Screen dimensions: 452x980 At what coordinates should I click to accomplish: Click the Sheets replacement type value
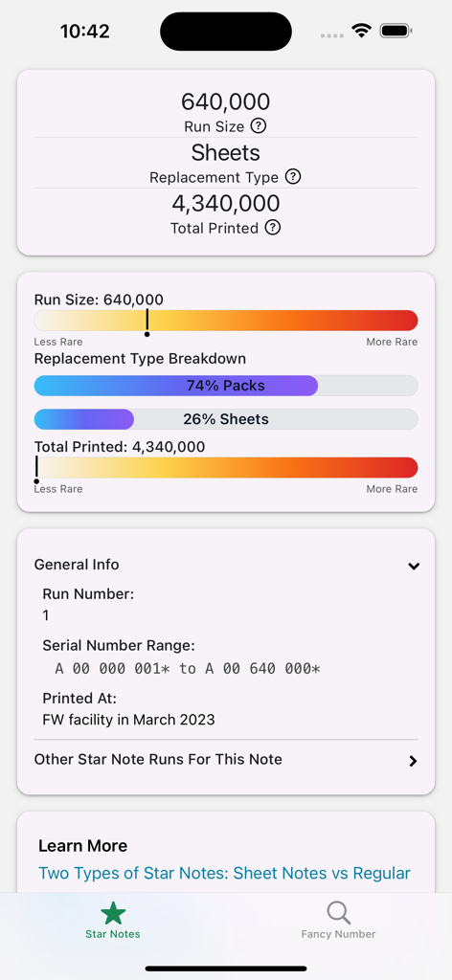226,152
